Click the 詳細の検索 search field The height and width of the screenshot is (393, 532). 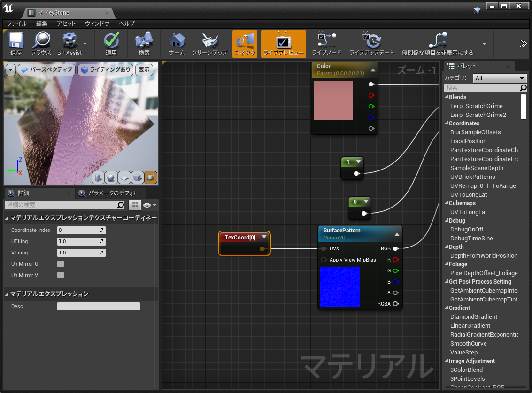[64, 205]
